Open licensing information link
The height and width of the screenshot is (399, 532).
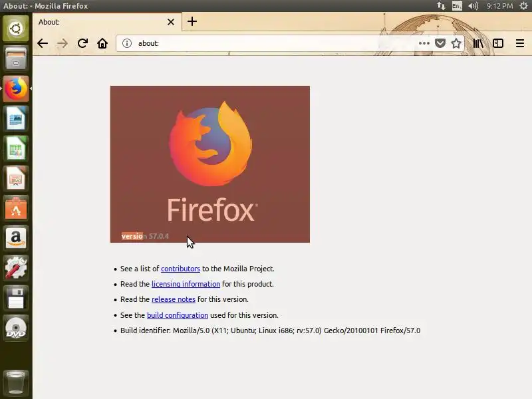(186, 284)
